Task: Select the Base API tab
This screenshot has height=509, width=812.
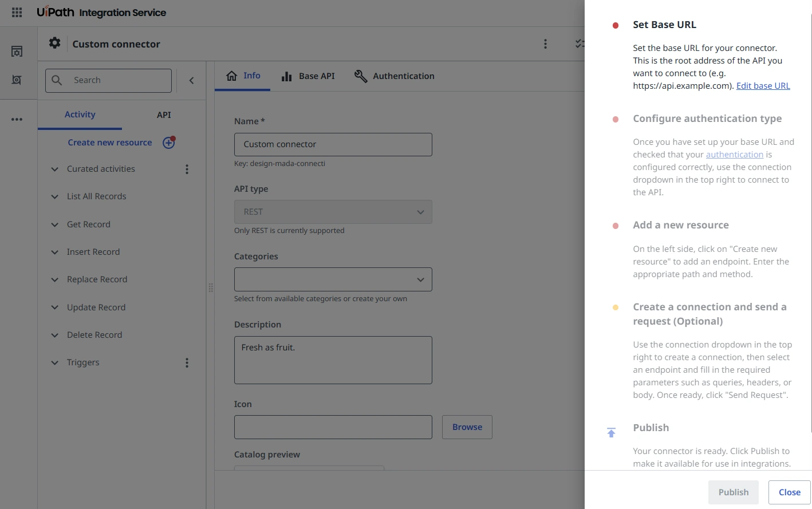Action: coord(308,76)
